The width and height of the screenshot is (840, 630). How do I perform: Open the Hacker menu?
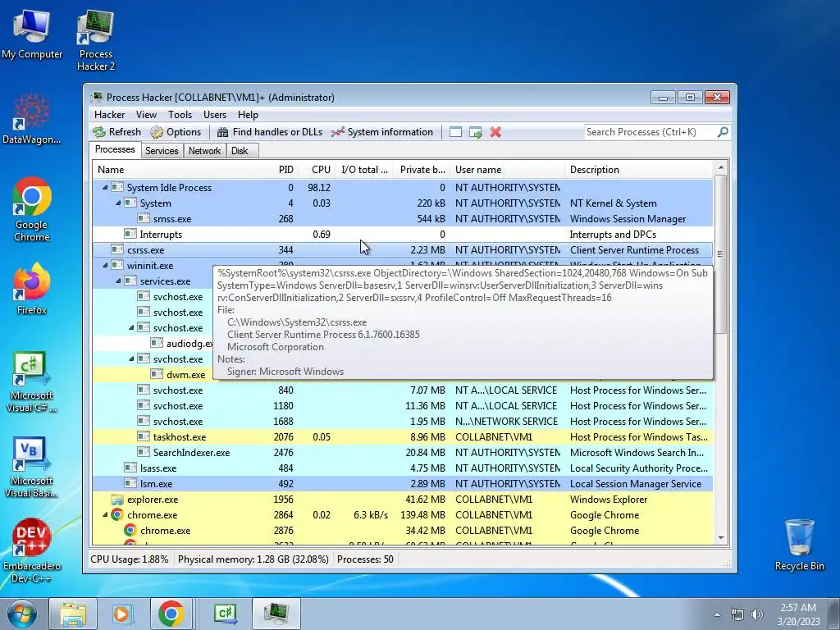pos(109,115)
